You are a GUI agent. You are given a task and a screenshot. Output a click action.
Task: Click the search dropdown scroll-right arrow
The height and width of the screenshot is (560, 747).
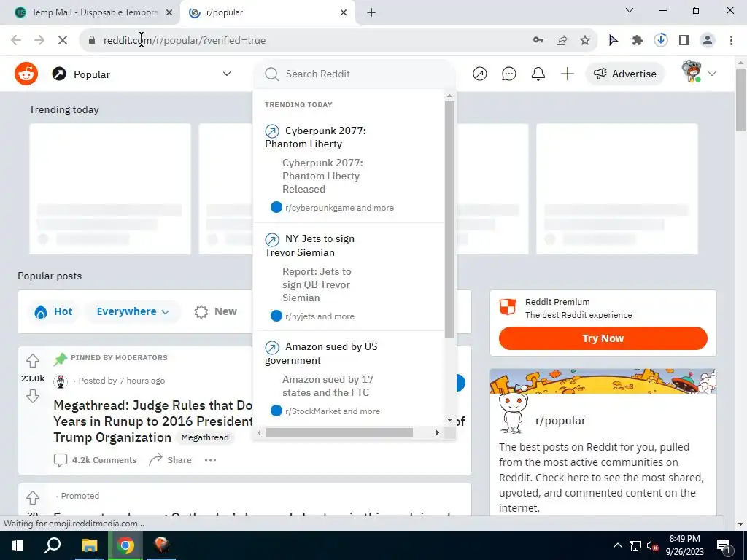coord(438,432)
